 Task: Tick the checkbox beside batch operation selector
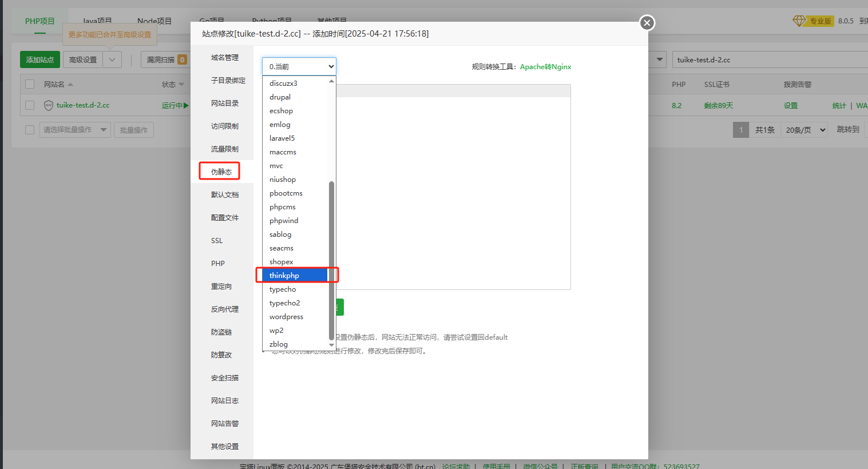(30, 130)
